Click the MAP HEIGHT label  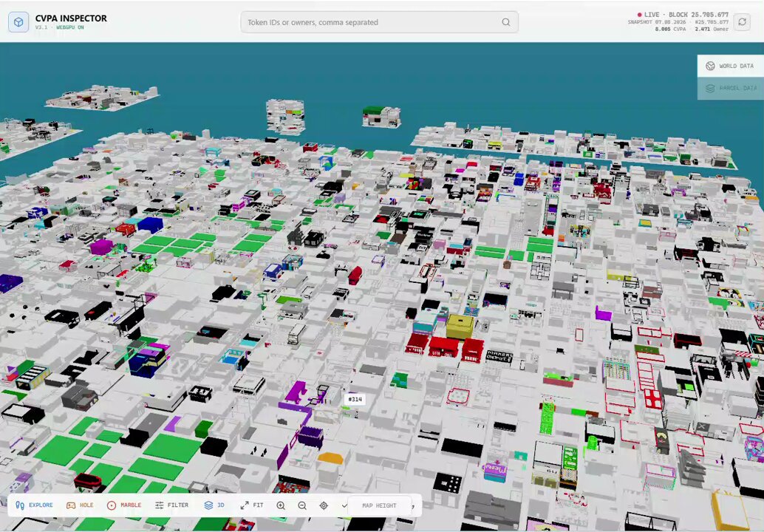(x=379, y=505)
